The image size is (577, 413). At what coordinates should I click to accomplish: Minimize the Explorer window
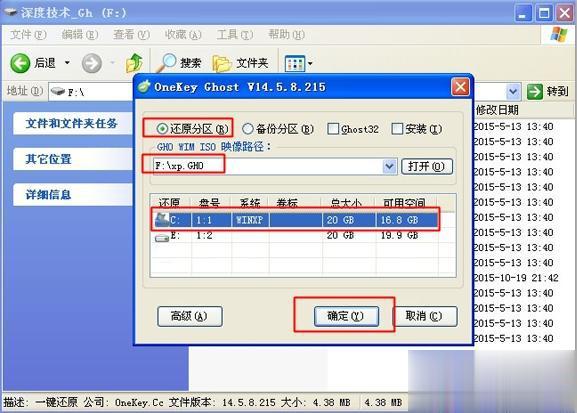pyautogui.click(x=523, y=14)
